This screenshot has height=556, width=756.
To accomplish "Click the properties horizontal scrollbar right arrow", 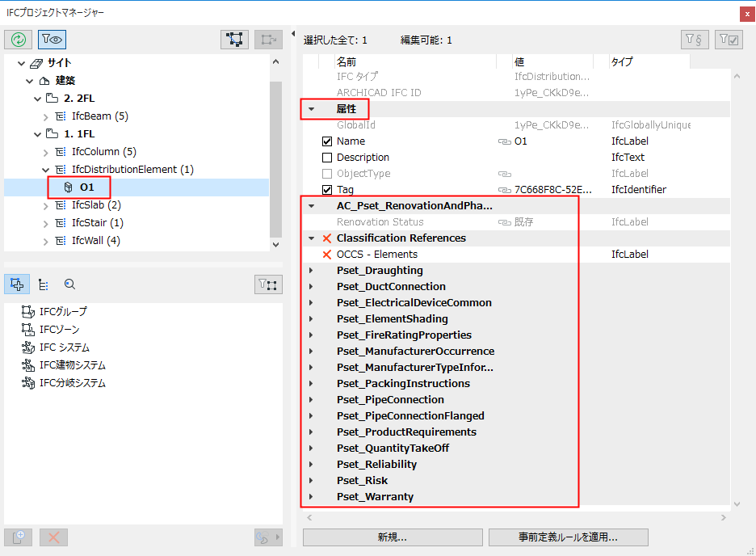I will (723, 517).
